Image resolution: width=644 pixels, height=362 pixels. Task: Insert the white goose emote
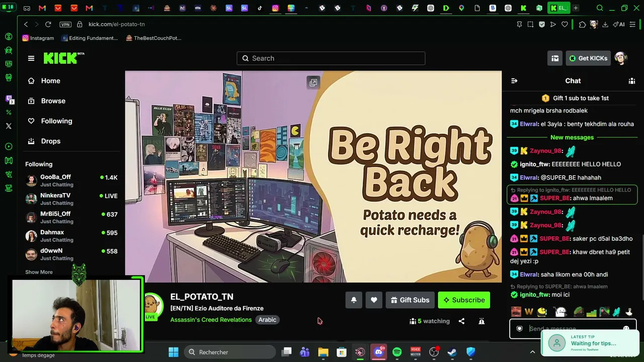click(629, 312)
